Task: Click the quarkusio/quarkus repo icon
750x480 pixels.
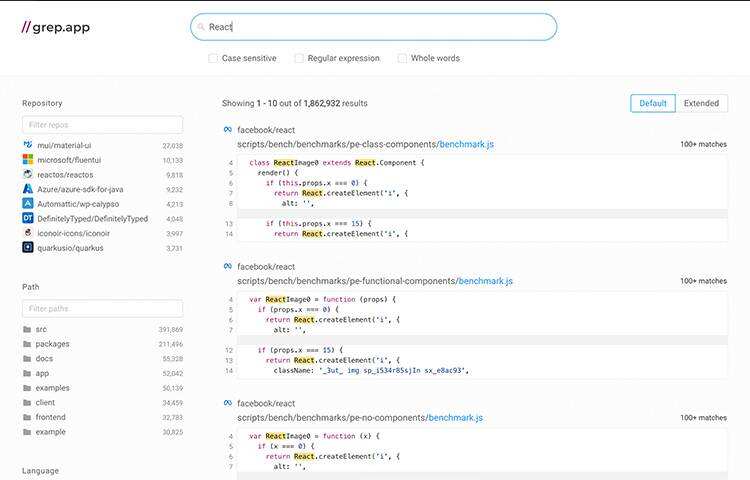Action: click(x=28, y=247)
